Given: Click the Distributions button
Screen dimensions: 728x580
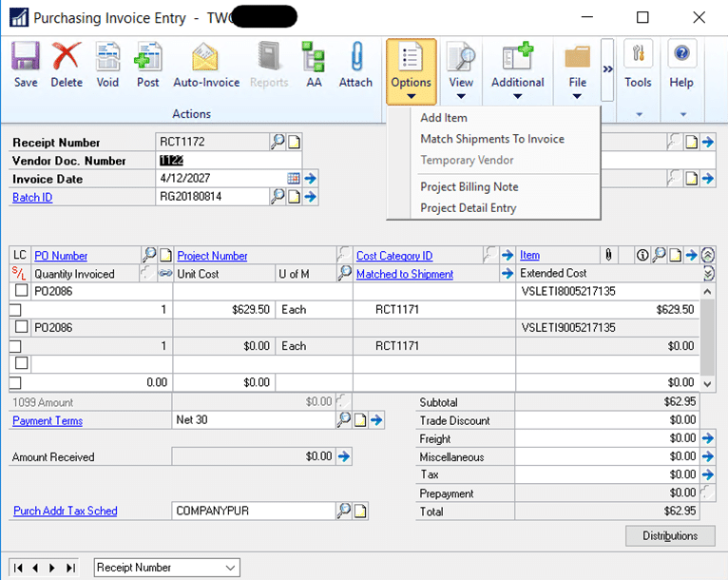Looking at the screenshot, I should coord(670,536).
